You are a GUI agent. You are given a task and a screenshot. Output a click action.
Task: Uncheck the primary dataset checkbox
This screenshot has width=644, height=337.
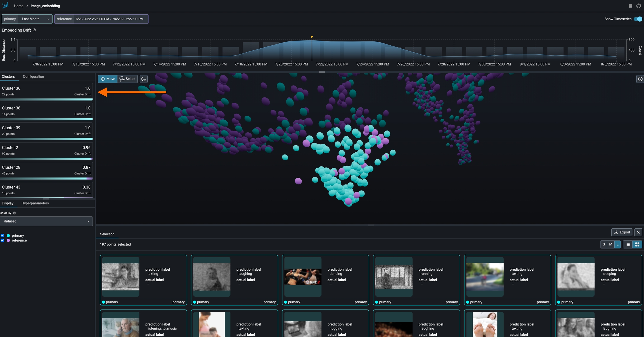tap(3, 236)
